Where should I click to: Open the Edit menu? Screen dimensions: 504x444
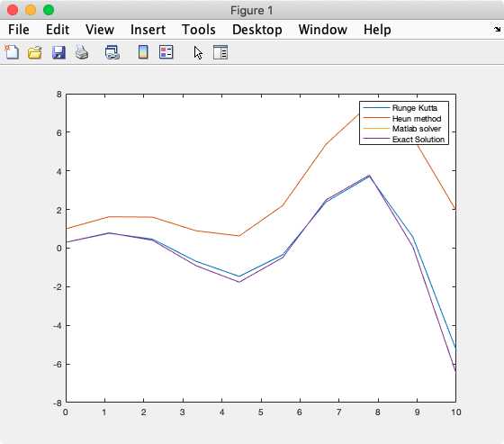(x=58, y=30)
